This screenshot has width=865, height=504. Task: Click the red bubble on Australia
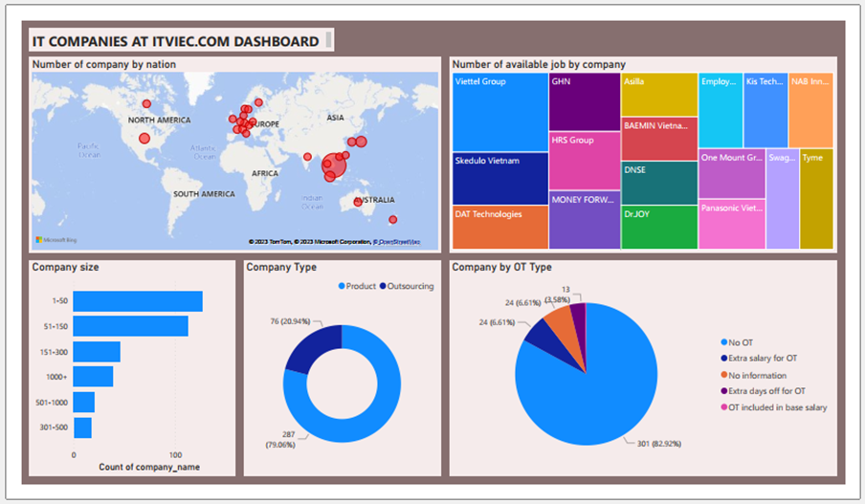tap(358, 203)
